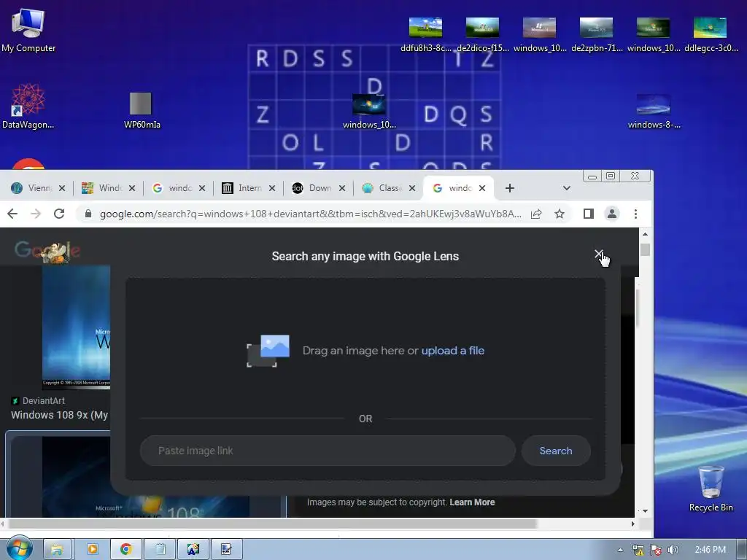
Task: Open Action Center flag icon
Action: [656, 550]
